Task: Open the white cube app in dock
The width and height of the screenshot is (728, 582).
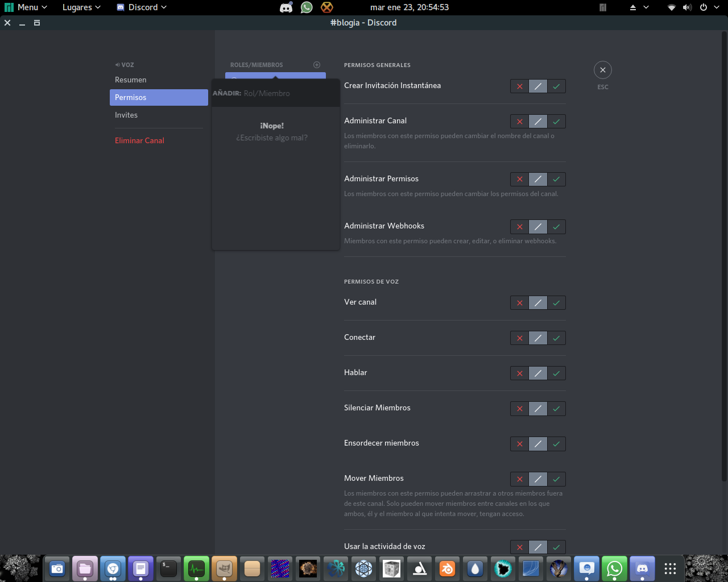Action: click(391, 568)
